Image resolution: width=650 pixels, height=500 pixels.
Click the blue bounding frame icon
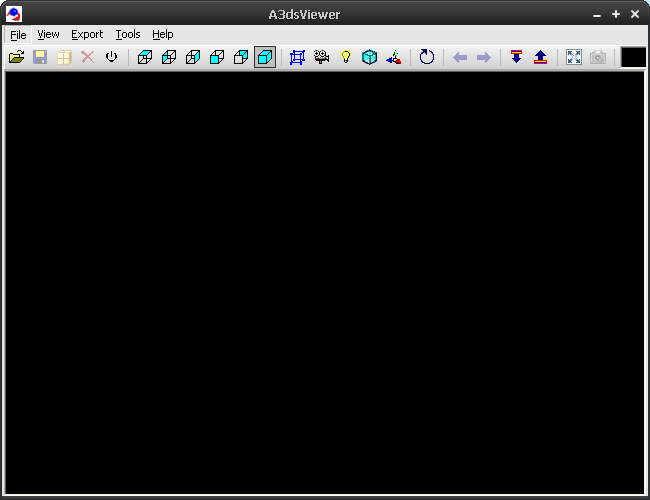(x=297, y=57)
